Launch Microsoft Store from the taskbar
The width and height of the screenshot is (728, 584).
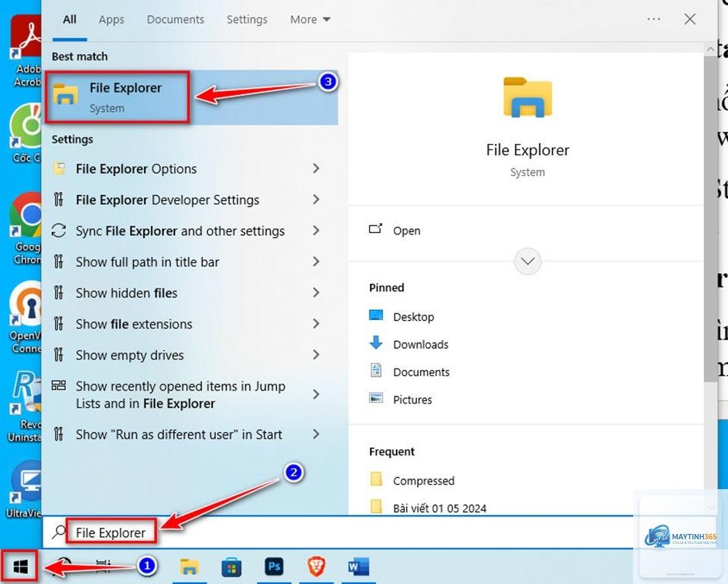pyautogui.click(x=232, y=567)
